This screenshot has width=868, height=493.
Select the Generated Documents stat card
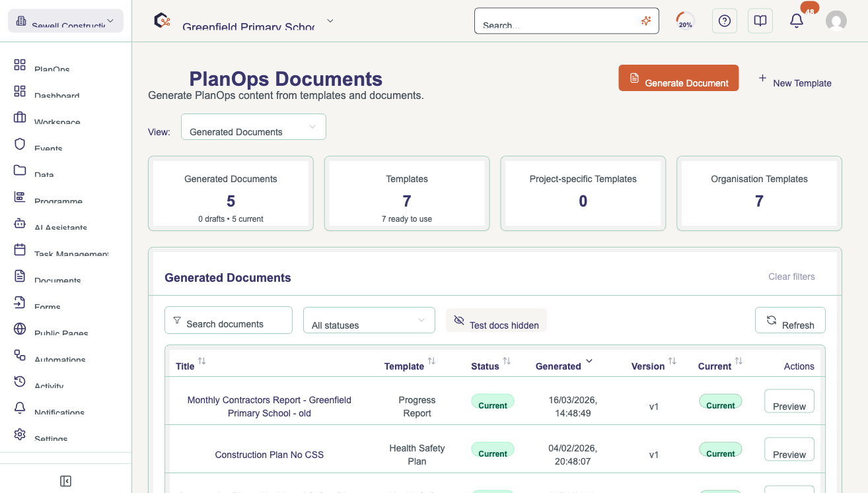[x=231, y=193]
